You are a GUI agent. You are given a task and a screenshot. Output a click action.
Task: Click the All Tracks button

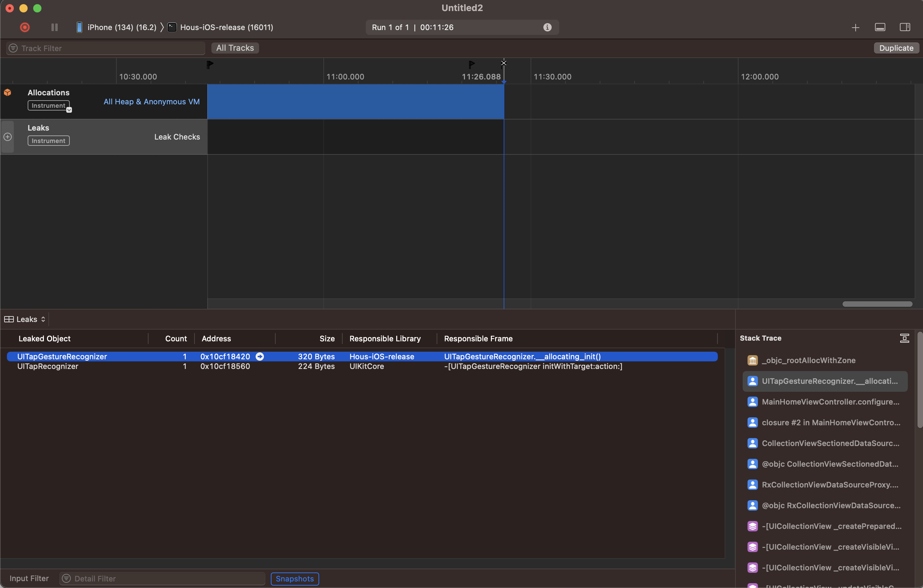[x=235, y=48]
